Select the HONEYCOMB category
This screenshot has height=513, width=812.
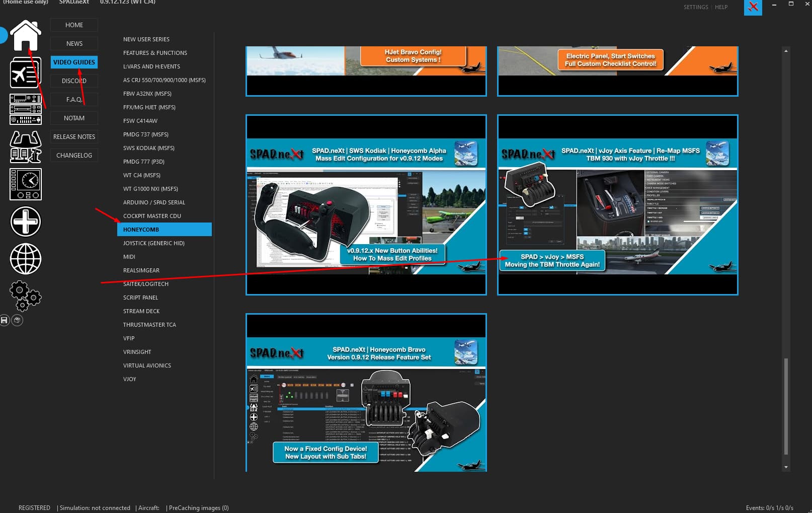tap(164, 230)
